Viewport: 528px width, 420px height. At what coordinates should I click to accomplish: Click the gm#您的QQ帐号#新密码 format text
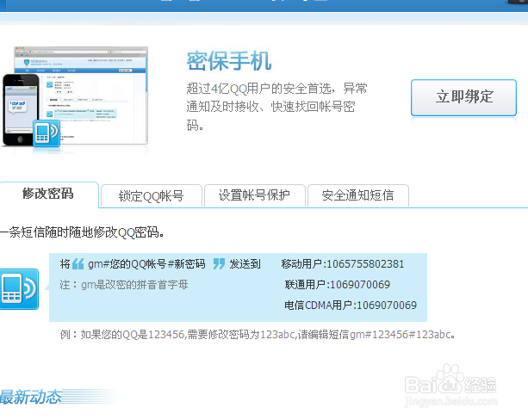point(146,264)
